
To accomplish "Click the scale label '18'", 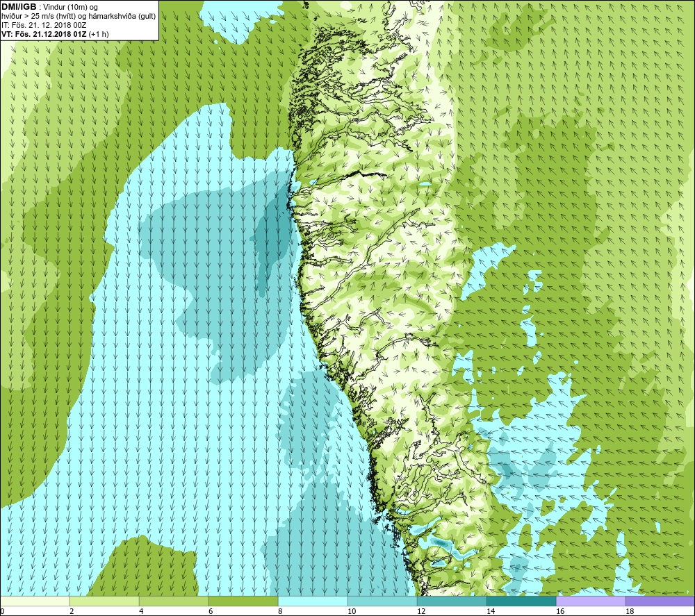I will pos(630,611).
